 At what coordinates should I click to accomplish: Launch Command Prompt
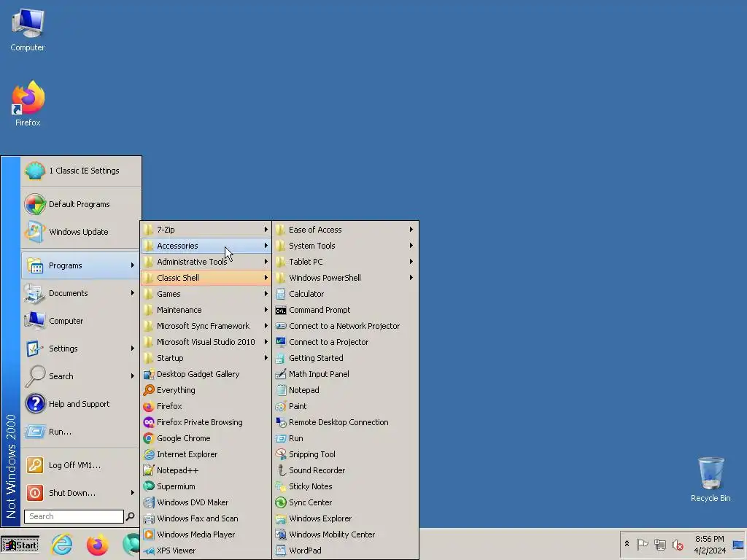click(345, 310)
